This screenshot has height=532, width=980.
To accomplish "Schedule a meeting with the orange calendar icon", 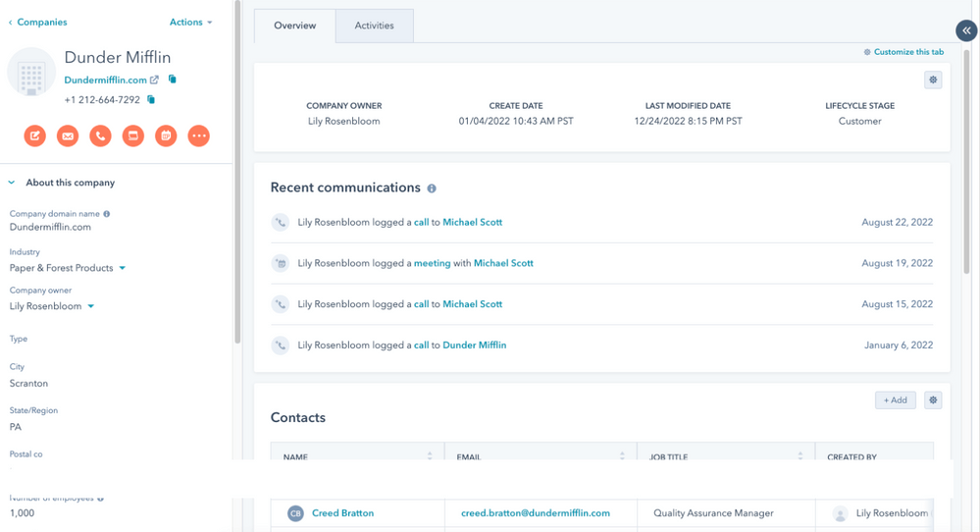I will tap(166, 135).
